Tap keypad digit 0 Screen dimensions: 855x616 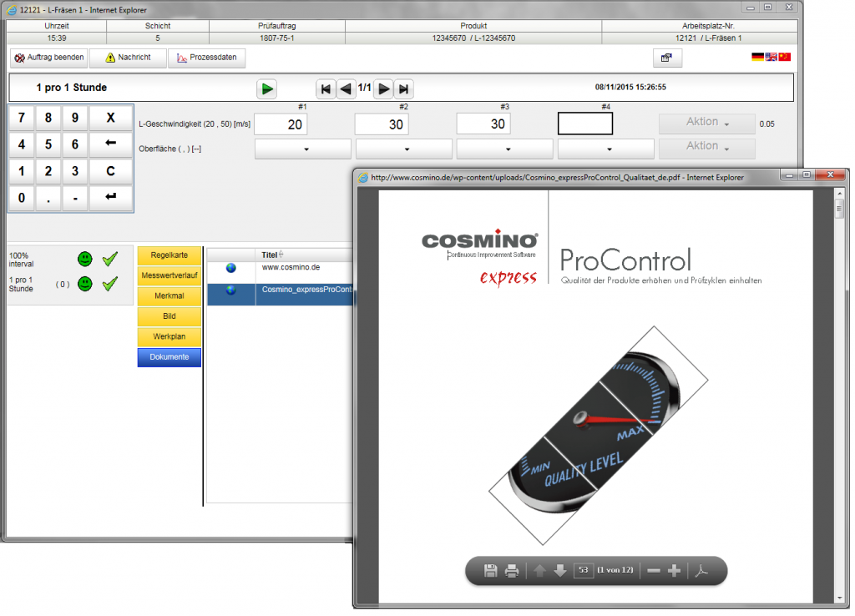(x=21, y=198)
